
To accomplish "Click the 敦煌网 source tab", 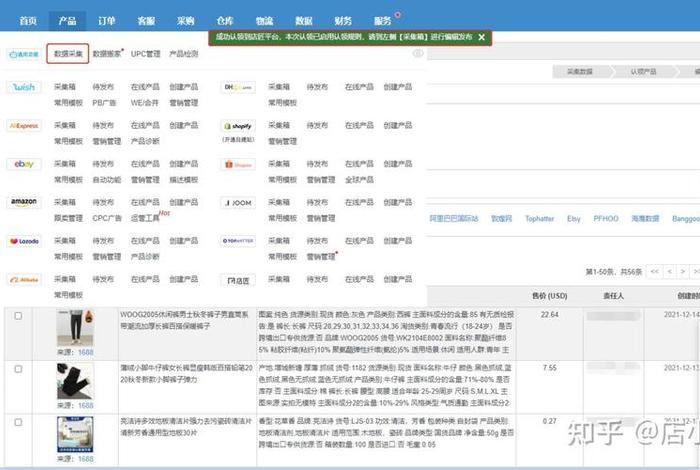I will (502, 219).
